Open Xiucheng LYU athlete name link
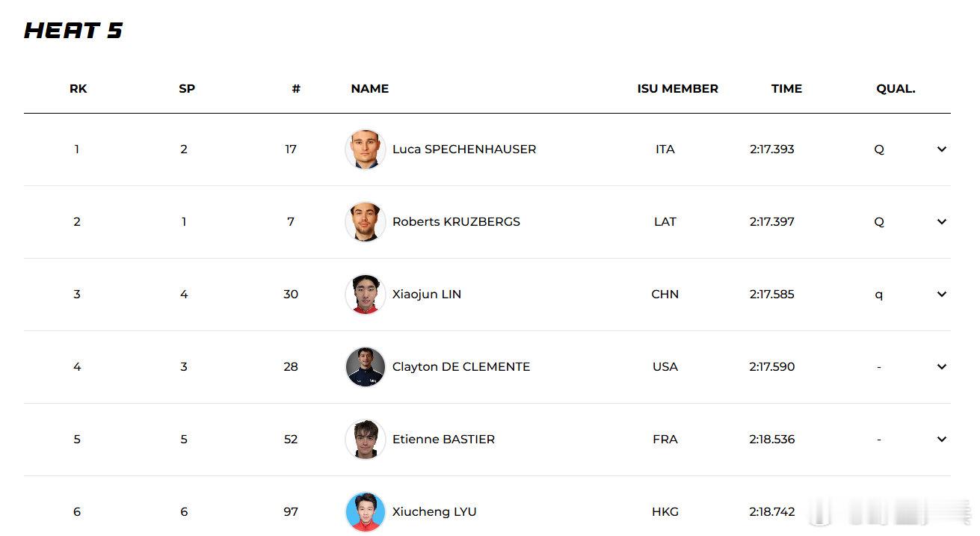This screenshot has height=536, width=980. coord(434,512)
